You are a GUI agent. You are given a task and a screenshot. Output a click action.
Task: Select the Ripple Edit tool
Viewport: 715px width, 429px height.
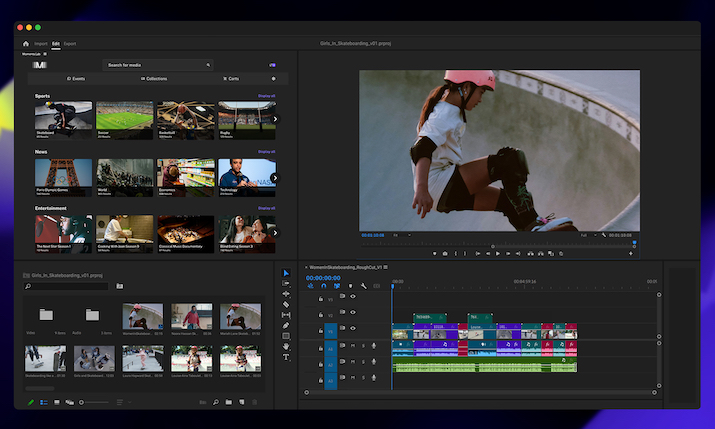[x=286, y=294]
